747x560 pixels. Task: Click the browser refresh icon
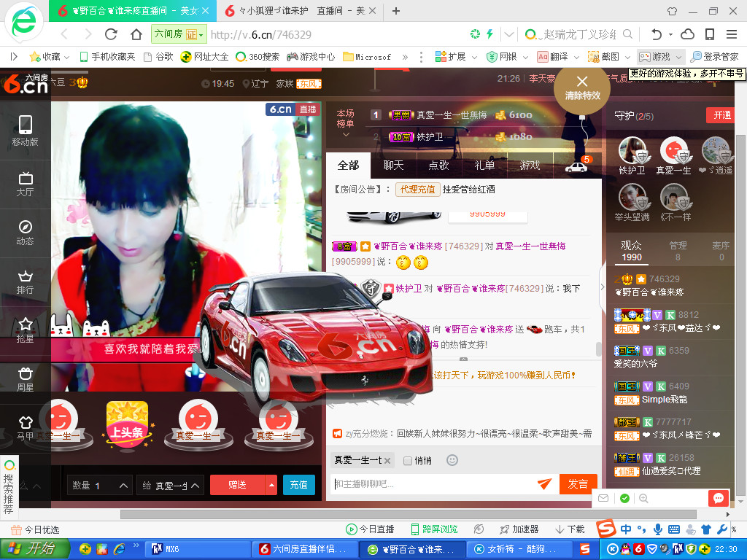pyautogui.click(x=111, y=34)
